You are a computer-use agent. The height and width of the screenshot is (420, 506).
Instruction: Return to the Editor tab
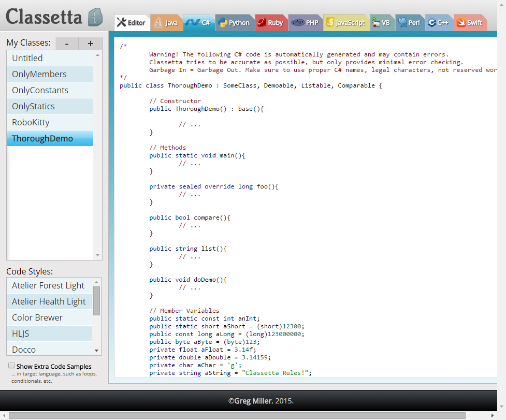tap(132, 22)
